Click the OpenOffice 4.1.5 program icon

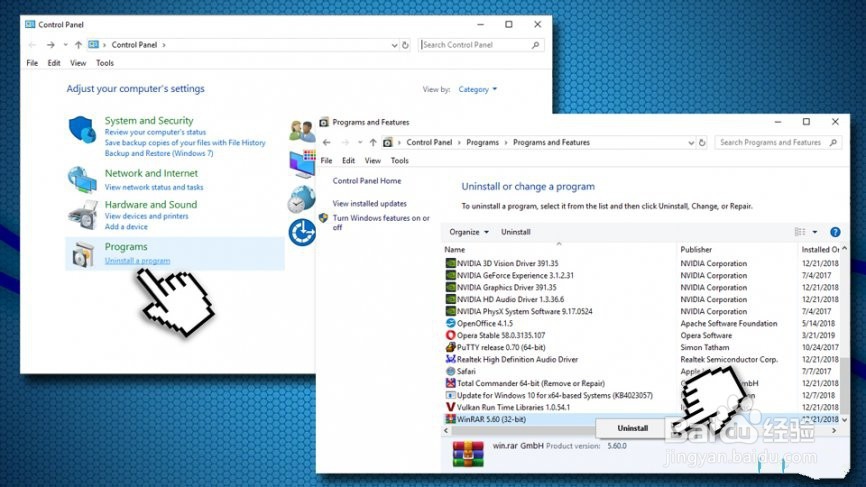[451, 323]
